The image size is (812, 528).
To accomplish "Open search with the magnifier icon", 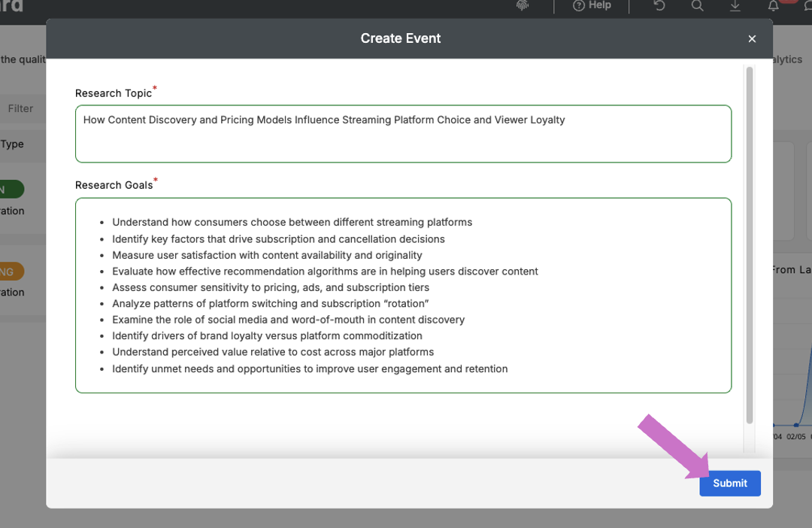I will 697,6.
